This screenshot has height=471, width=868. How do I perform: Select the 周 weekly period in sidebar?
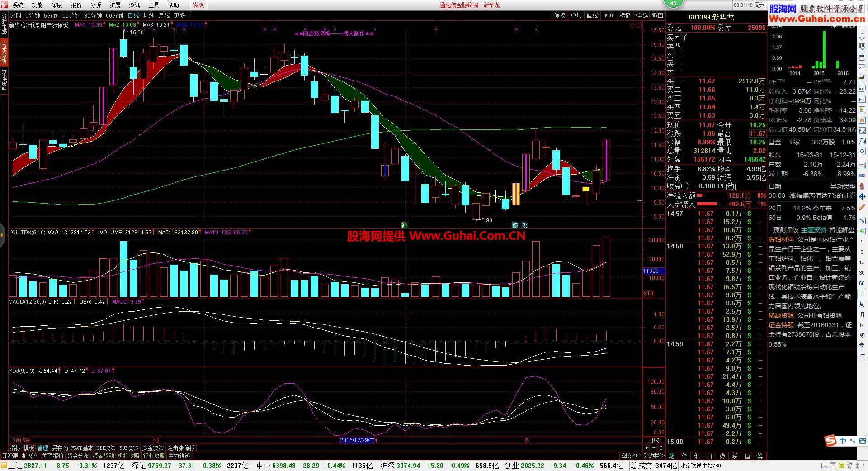[x=862, y=304]
